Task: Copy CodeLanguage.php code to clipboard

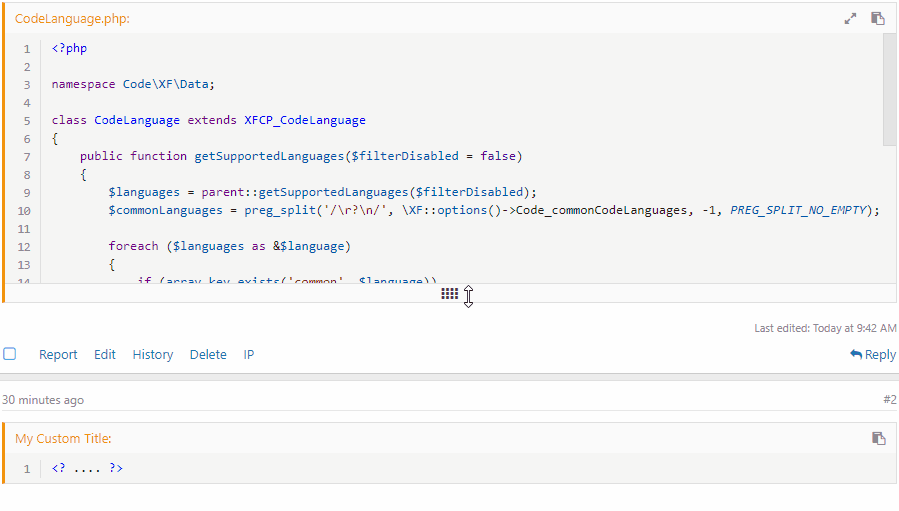Action: [878, 18]
